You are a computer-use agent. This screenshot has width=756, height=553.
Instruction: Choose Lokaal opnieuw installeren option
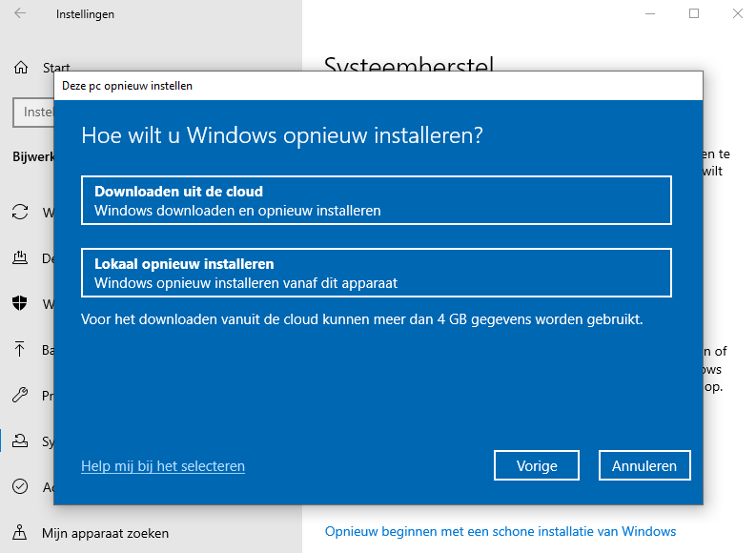(377, 273)
